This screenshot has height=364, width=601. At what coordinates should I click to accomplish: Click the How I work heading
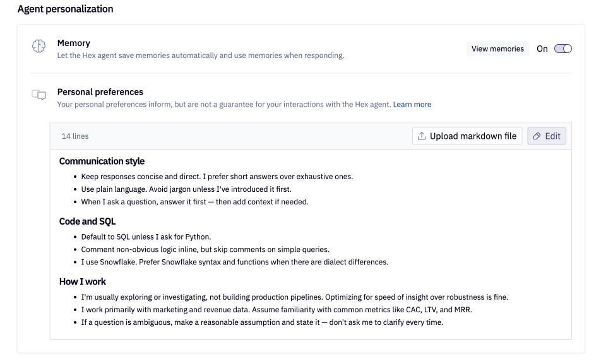click(83, 281)
